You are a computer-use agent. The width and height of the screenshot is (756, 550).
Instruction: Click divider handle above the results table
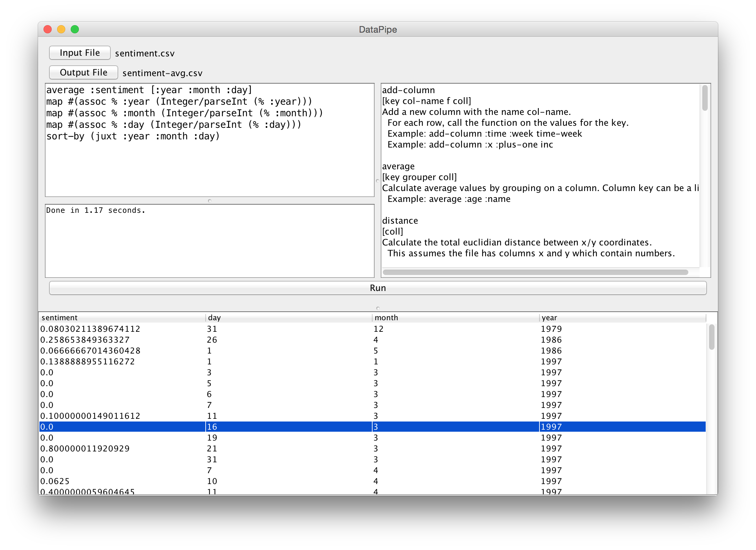(378, 308)
